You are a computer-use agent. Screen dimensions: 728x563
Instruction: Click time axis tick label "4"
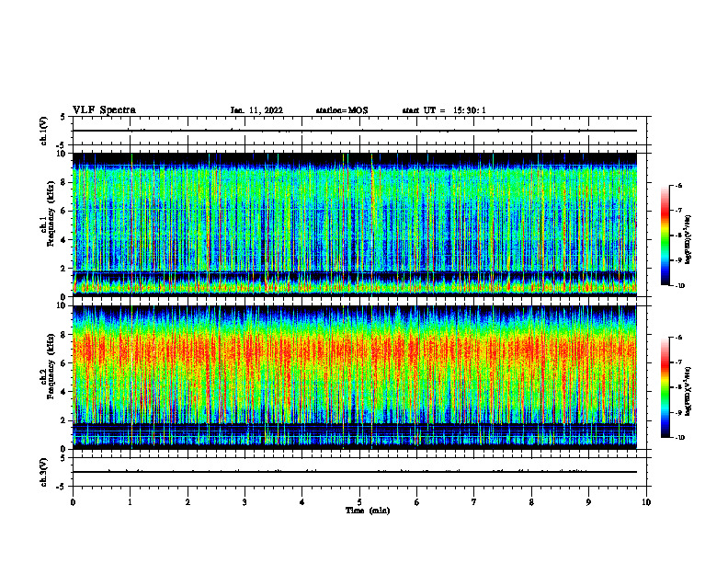click(301, 502)
